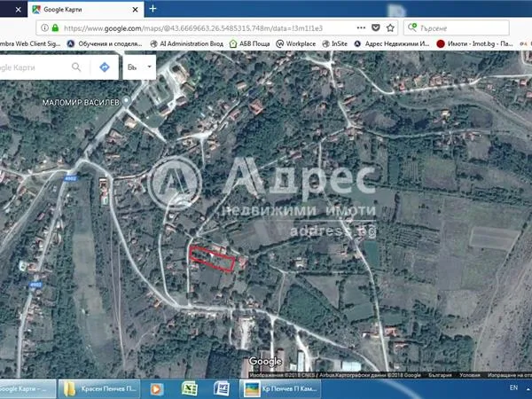Open the page actions three-dots menu
The height and width of the screenshot is (399, 532).
point(361,27)
